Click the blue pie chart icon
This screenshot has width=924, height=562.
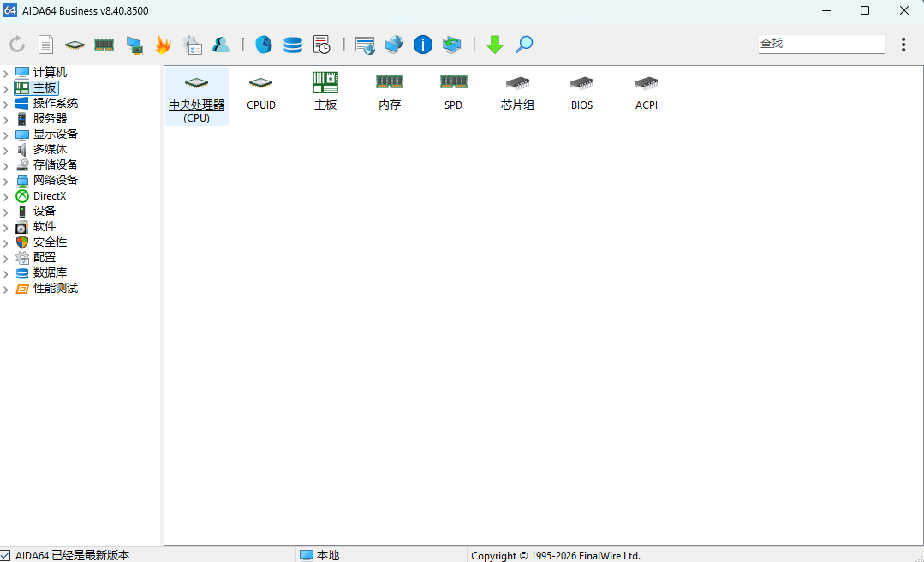[264, 45]
